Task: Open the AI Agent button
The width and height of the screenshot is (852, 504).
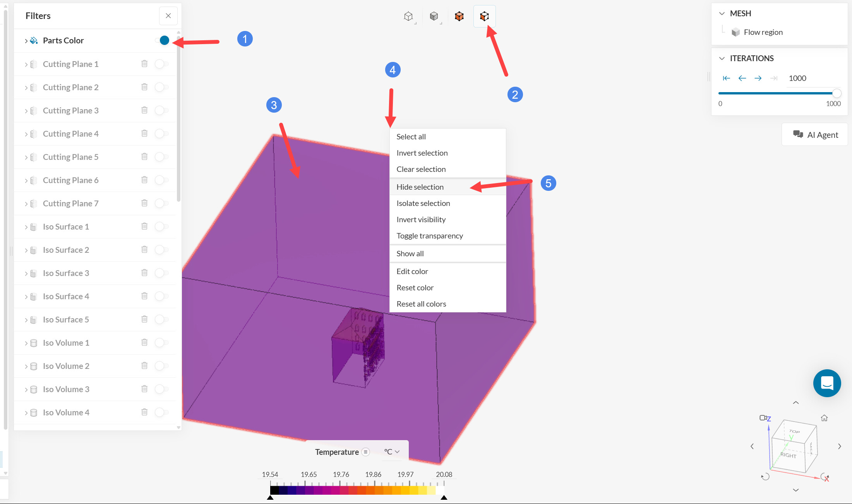Action: pyautogui.click(x=815, y=135)
